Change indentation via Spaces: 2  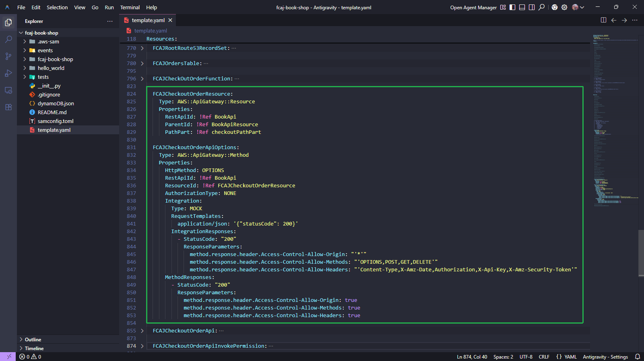coord(503,357)
